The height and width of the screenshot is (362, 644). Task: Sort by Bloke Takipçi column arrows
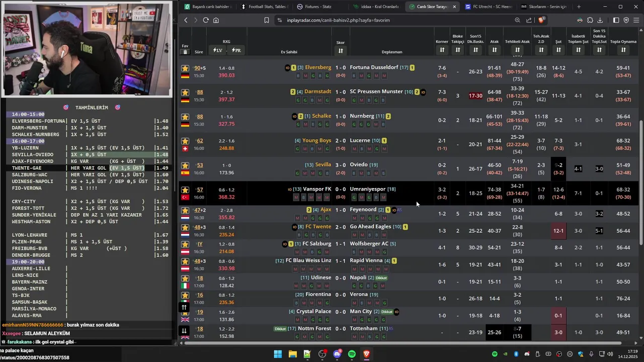tap(458, 50)
